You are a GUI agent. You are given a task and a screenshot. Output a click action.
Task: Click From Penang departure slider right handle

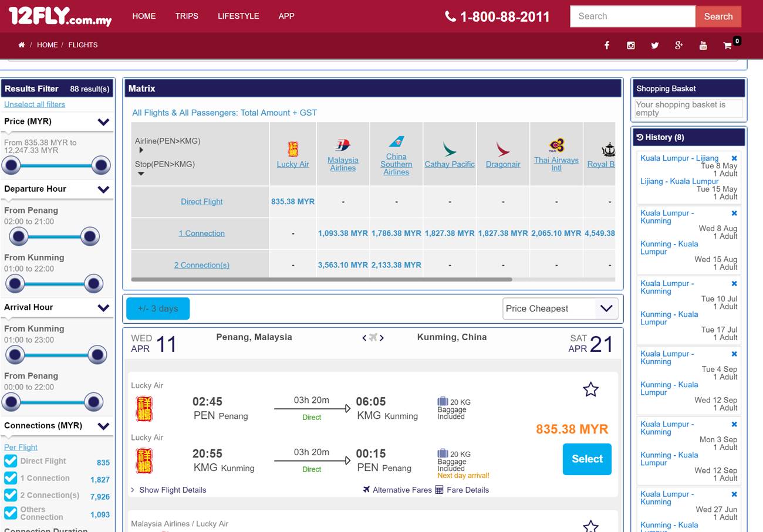coord(90,236)
